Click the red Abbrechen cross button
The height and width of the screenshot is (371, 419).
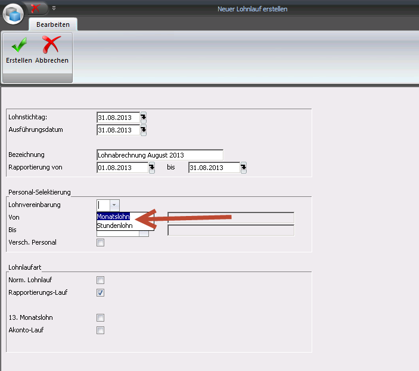pyautogui.click(x=52, y=51)
